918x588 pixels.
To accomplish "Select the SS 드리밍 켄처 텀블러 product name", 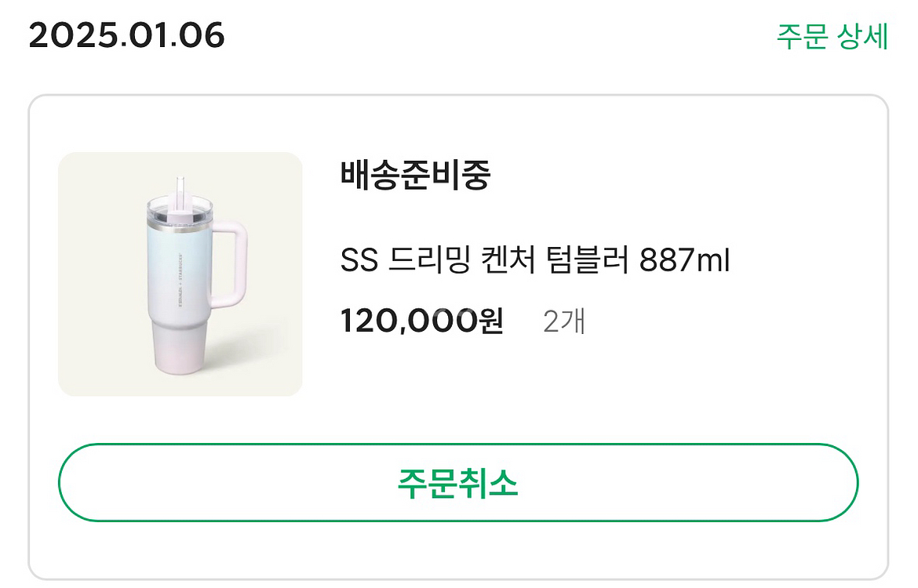I will click(535, 260).
